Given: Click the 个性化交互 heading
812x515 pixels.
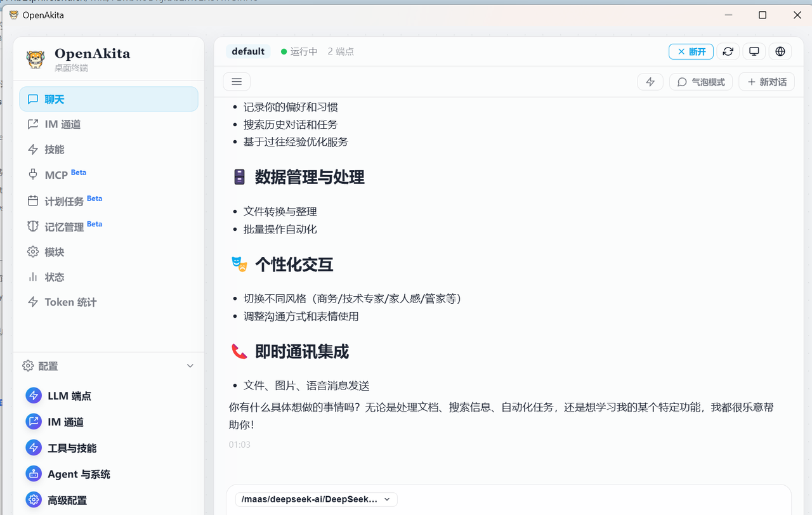Looking at the screenshot, I should (x=294, y=264).
